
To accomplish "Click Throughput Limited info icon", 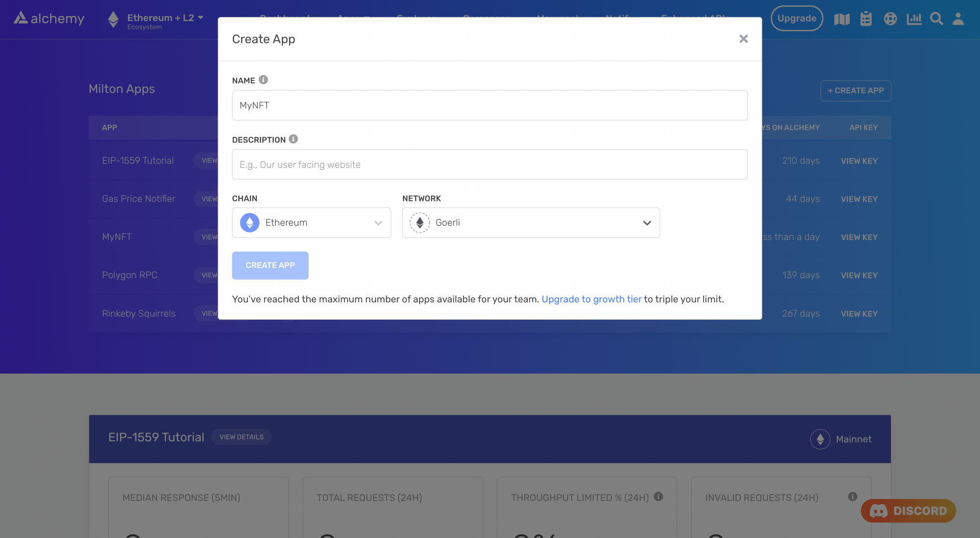I will pyautogui.click(x=659, y=497).
